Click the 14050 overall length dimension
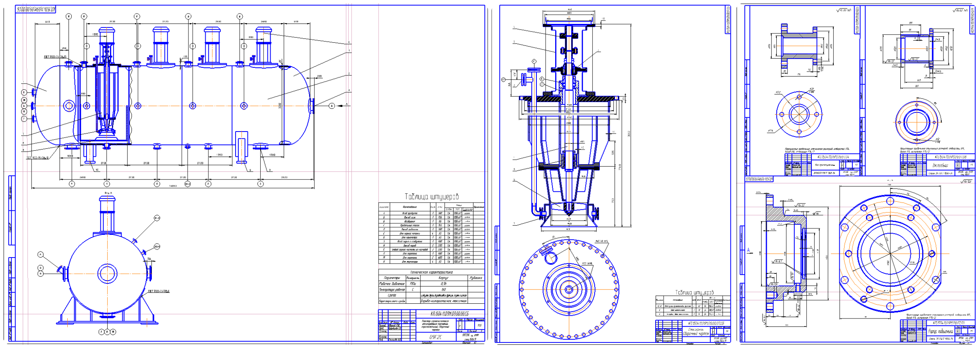This screenshot has height=348, width=980. pos(173,186)
